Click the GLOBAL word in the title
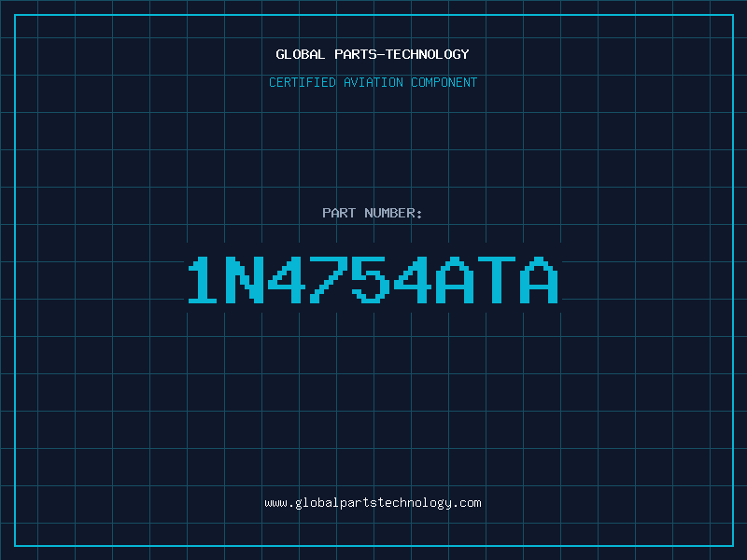This screenshot has width=747, height=560. [x=300, y=54]
